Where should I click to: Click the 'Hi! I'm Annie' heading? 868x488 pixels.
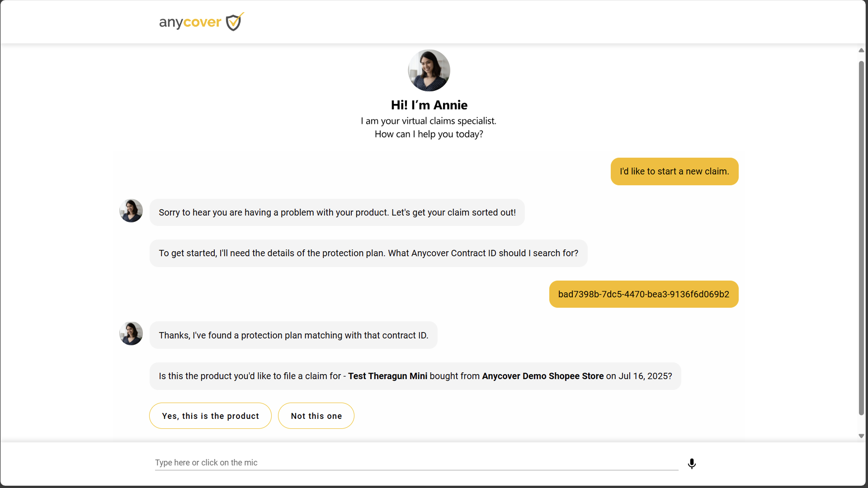coord(429,105)
